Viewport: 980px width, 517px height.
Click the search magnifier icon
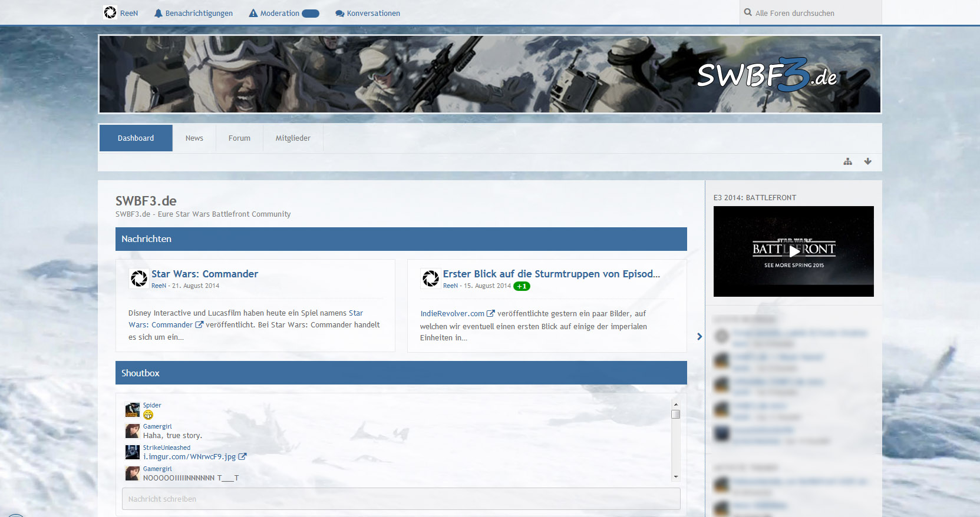pyautogui.click(x=748, y=12)
